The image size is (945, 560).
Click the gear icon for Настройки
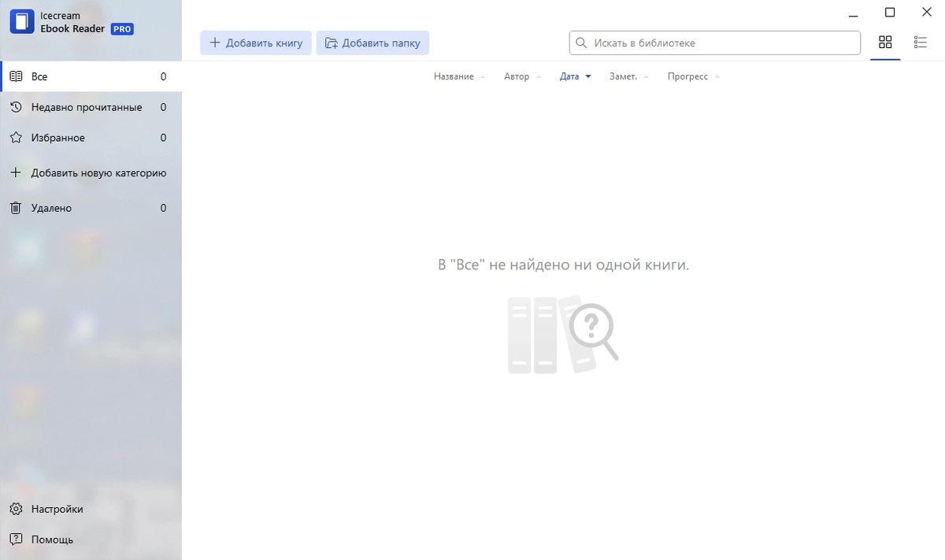16,509
